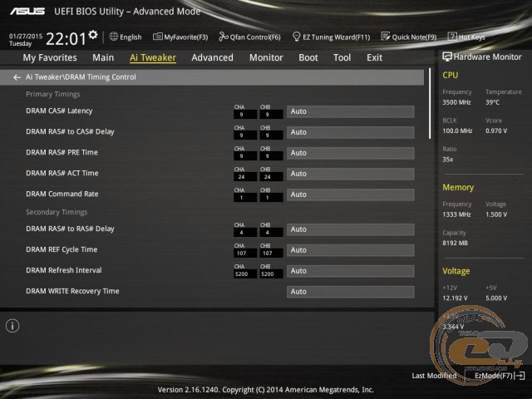The width and height of the screenshot is (532, 399).
Task: Select DRAM RAS# to RAS# Delay Auto field
Action: point(351,229)
